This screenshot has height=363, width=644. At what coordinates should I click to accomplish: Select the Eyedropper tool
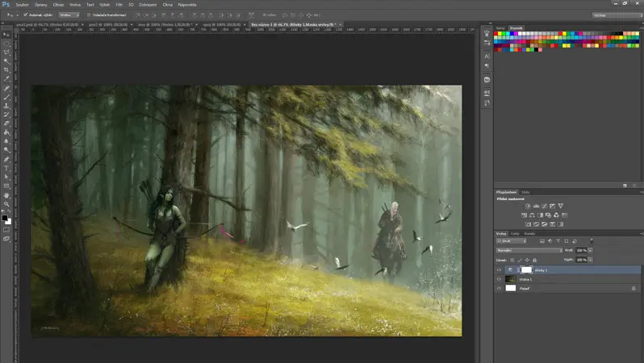tap(6, 79)
